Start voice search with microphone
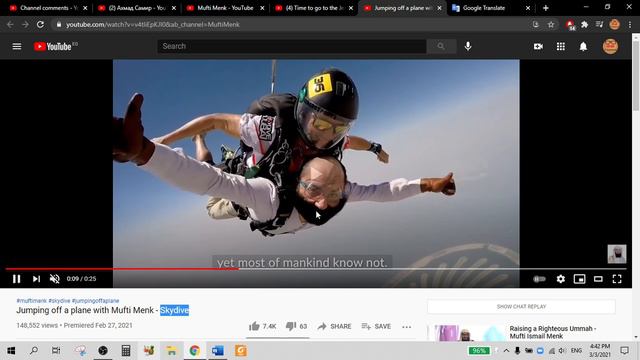This screenshot has width=640, height=360. click(468, 47)
